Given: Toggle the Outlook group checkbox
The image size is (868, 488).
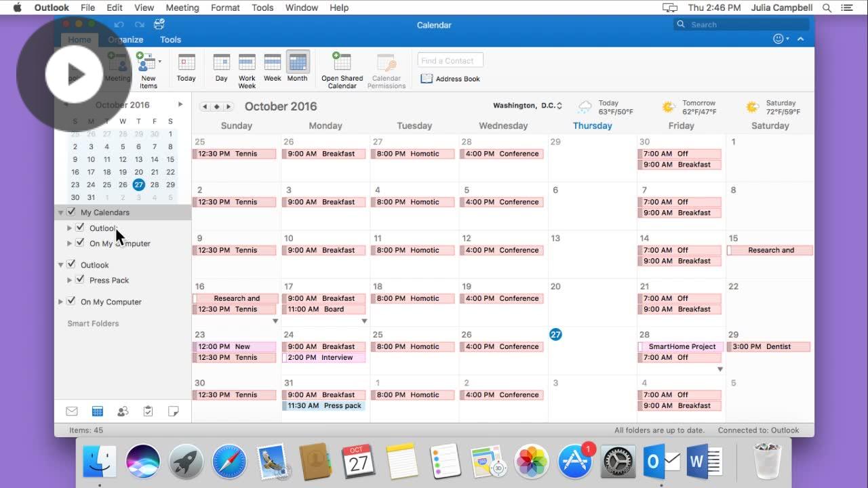Looking at the screenshot, I should pos(71,264).
